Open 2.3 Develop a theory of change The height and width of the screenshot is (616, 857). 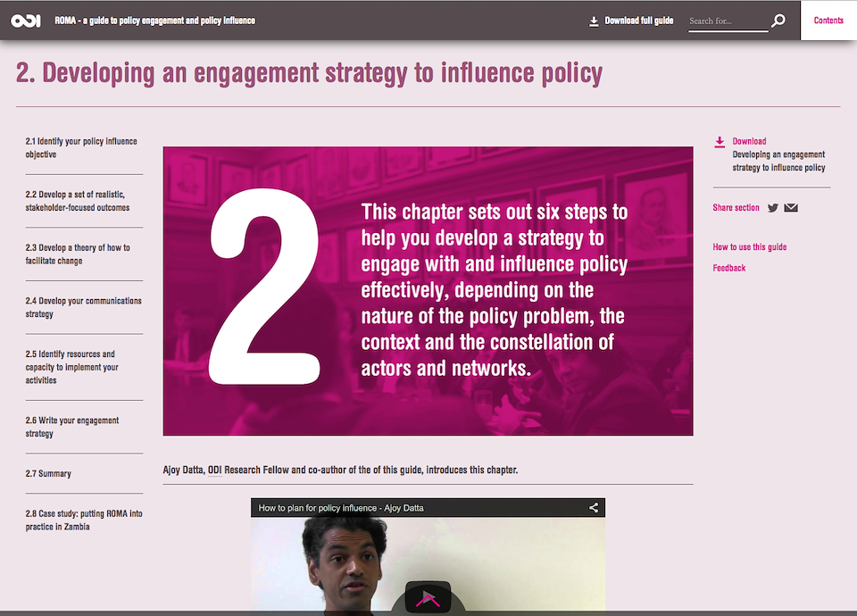pos(78,254)
